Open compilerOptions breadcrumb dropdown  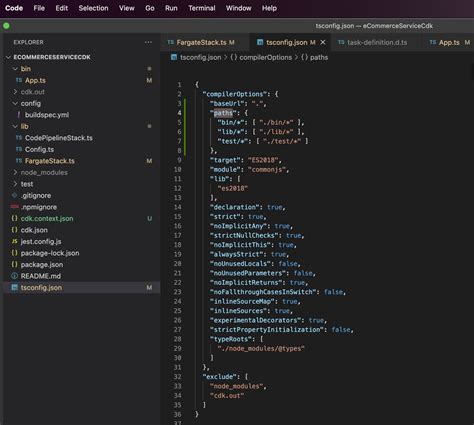point(261,57)
